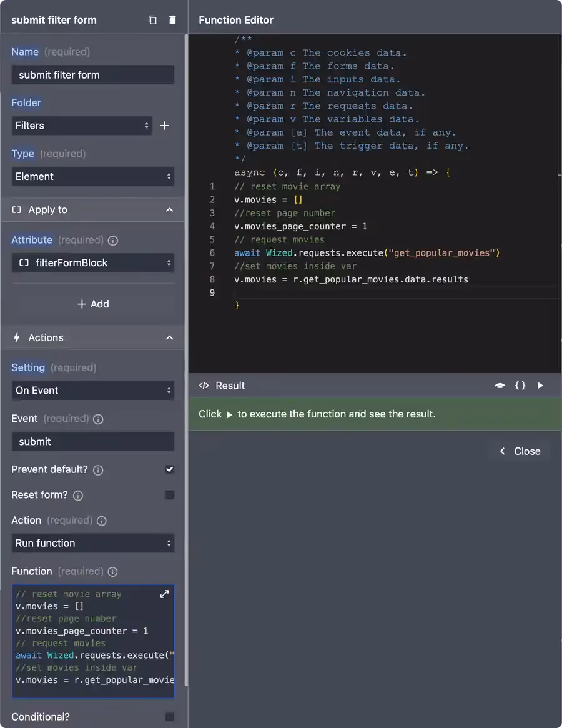562x728 pixels.
Task: Run the function with the play icon
Action: [x=540, y=385]
